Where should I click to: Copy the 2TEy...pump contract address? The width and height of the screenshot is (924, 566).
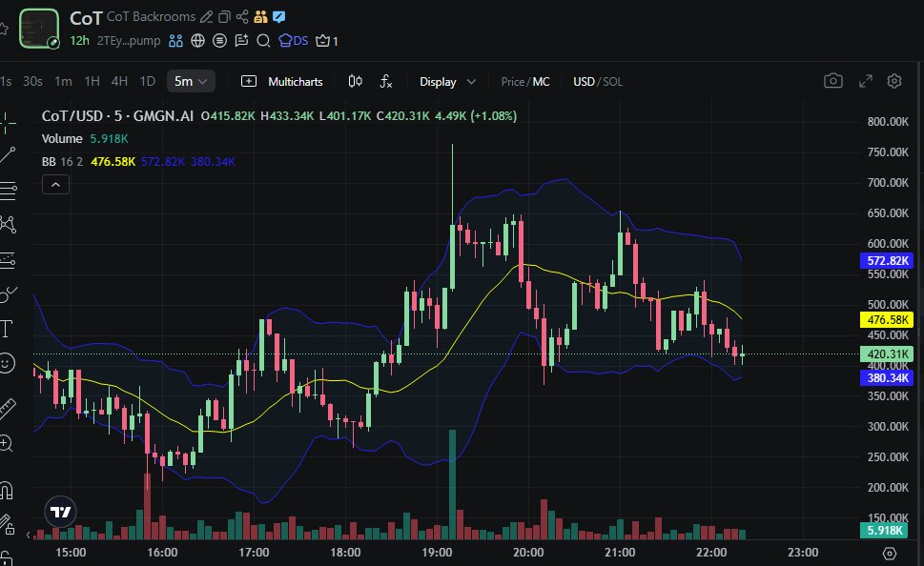click(128, 41)
